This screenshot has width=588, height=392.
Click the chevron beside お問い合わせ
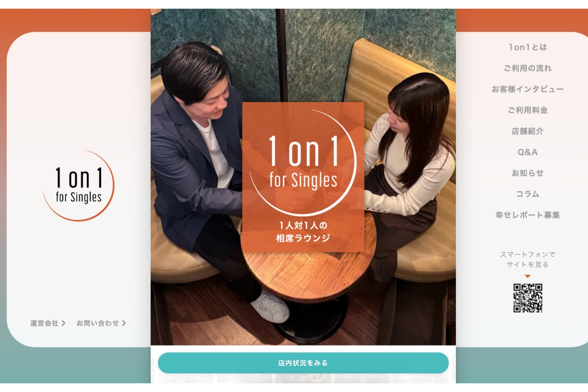124,323
